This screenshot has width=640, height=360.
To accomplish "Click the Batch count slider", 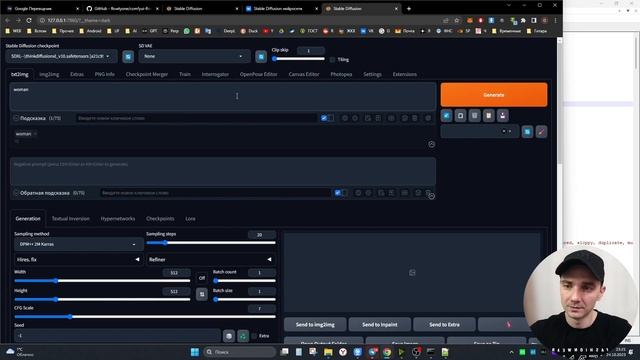I will (244, 280).
